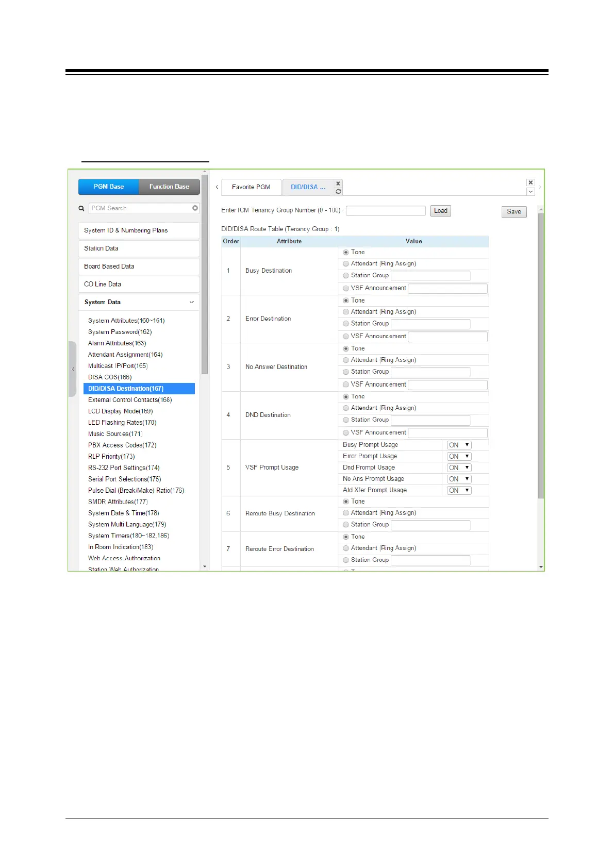Click the PGM Search input box
The height and width of the screenshot is (868, 614).
coord(140,208)
